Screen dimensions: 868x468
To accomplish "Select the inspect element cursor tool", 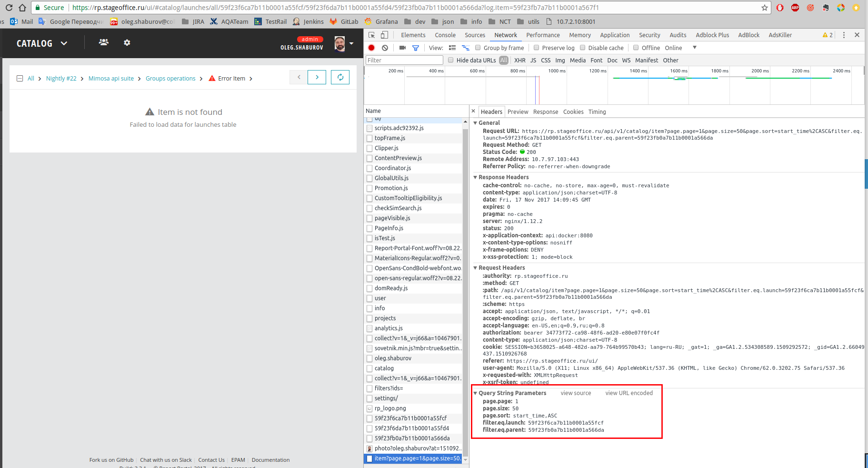I will coord(372,35).
